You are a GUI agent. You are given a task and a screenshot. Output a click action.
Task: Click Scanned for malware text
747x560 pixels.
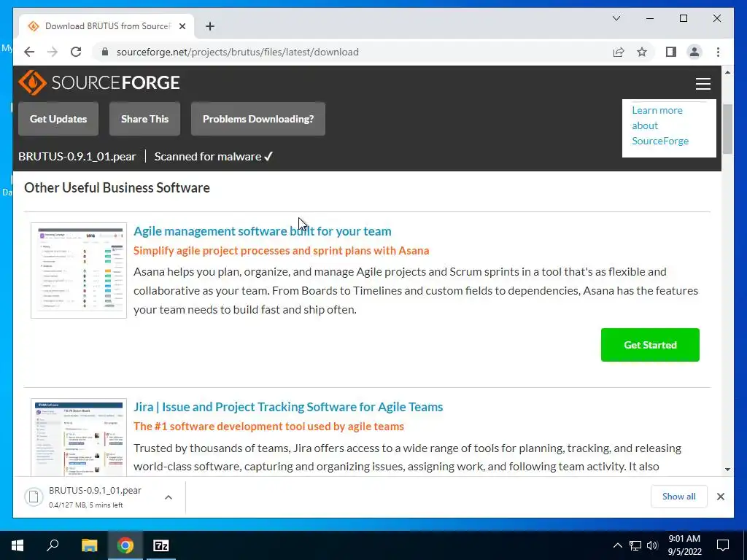[214, 157]
